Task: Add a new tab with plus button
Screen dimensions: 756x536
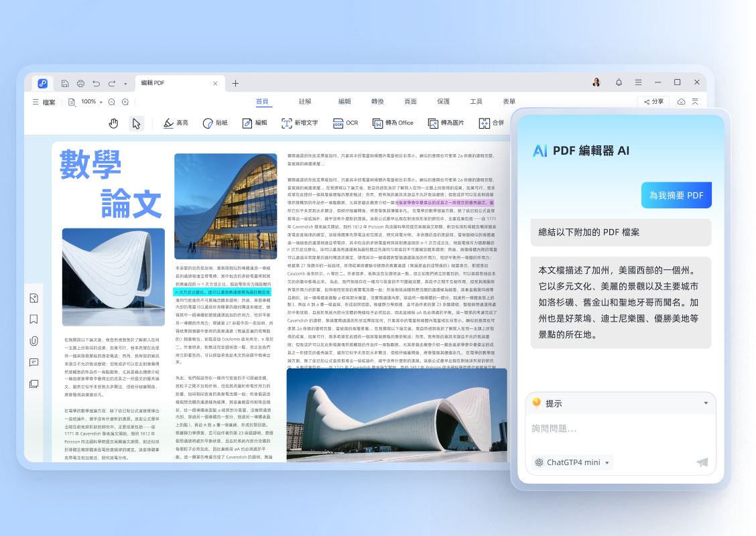Action: 235,83
